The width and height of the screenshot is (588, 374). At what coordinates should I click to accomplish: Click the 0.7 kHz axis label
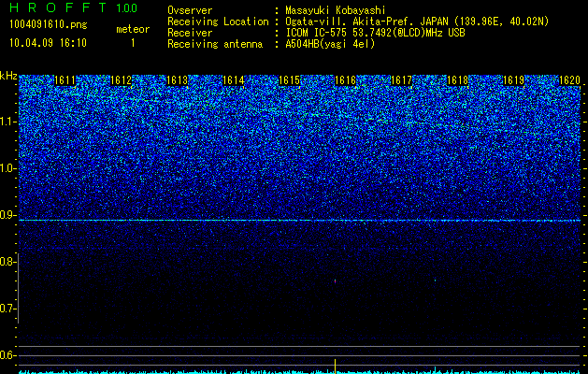pyautogui.click(x=7, y=309)
